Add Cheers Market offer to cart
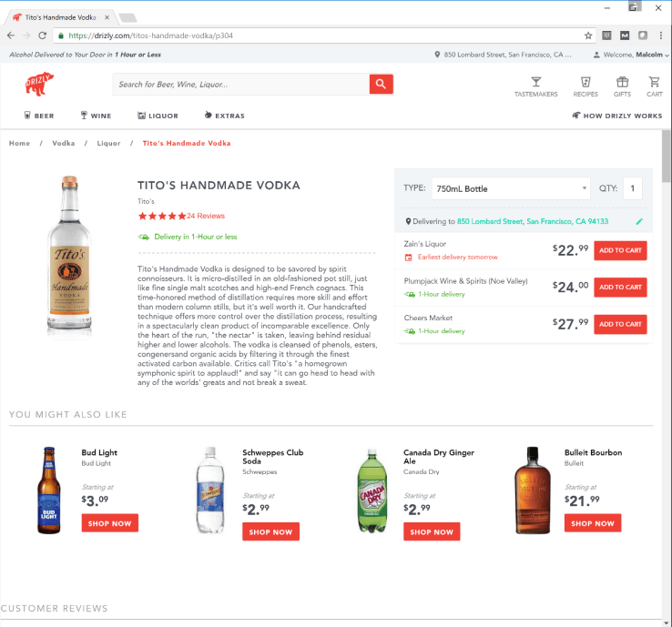The width and height of the screenshot is (672, 627). [x=620, y=324]
